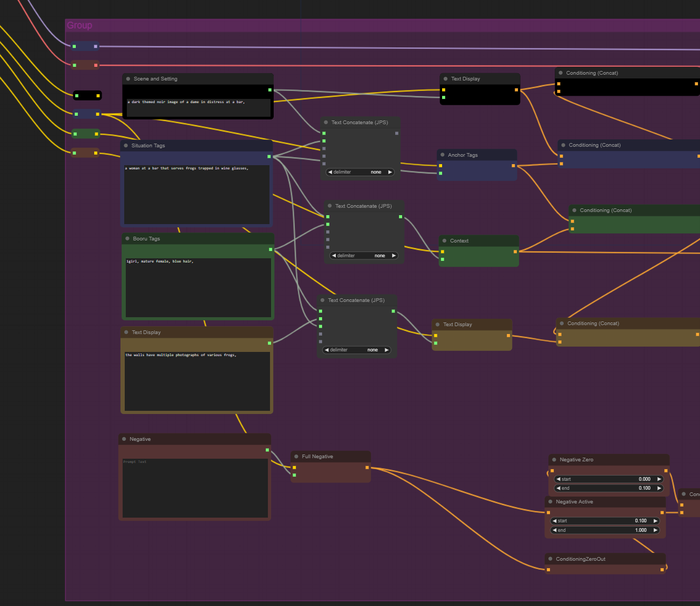This screenshot has height=606, width=700.
Task: Collapse the Situation Tags node via its dot
Action: tap(126, 146)
